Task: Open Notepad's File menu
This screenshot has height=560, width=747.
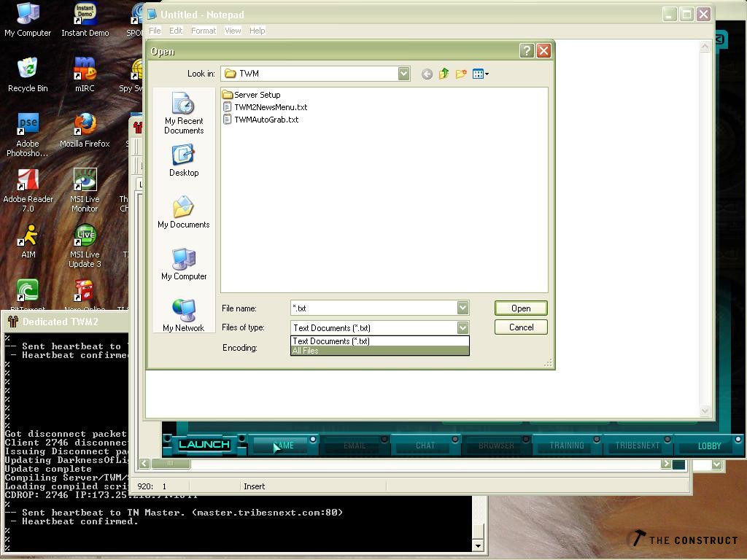Action: 155,31
